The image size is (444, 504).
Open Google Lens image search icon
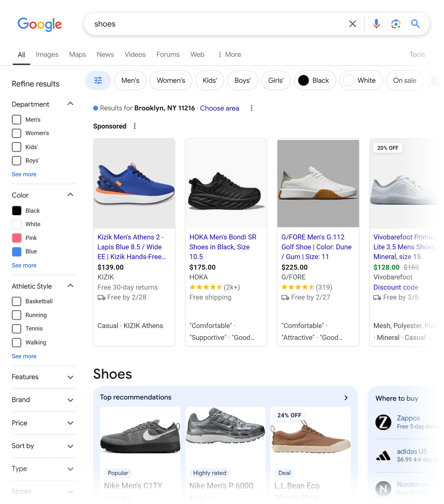(396, 24)
